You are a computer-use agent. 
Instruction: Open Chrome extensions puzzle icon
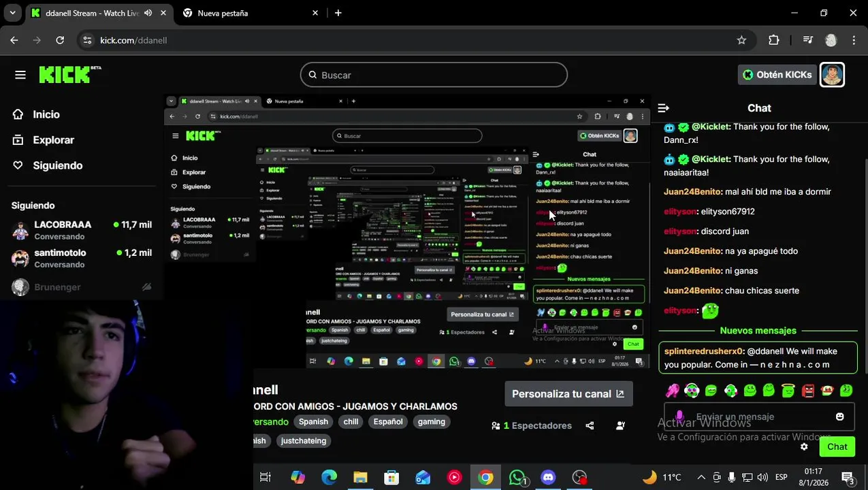click(x=773, y=40)
